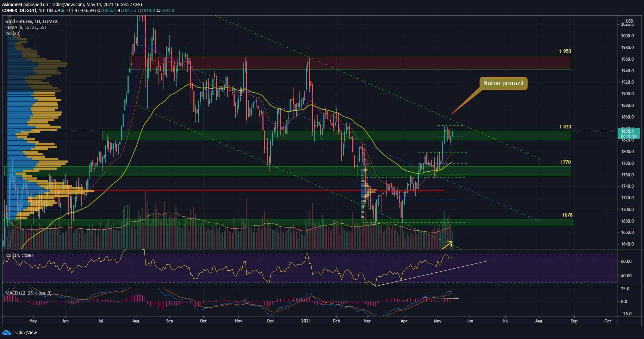Screen dimensions: 644x339
Task: Click the 1900.0 price axis label
Action: pyautogui.click(x=627, y=94)
